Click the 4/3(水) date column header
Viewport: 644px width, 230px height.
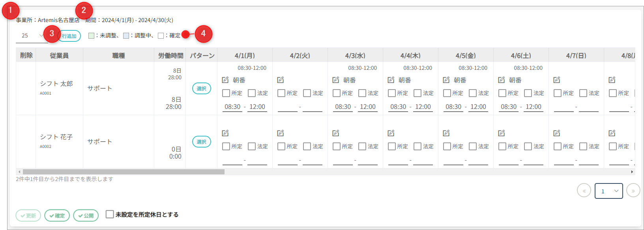pyautogui.click(x=355, y=56)
